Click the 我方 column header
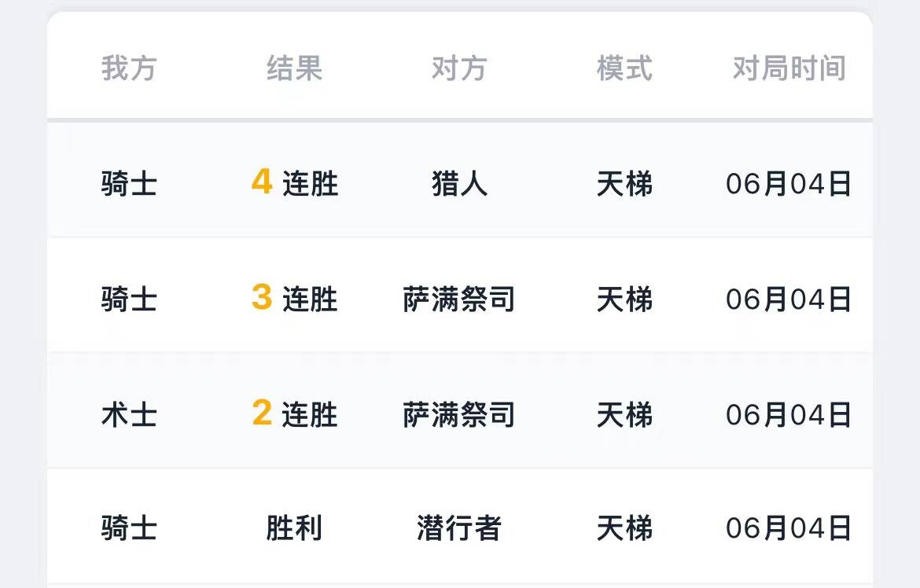The width and height of the screenshot is (920, 588). pos(129,68)
